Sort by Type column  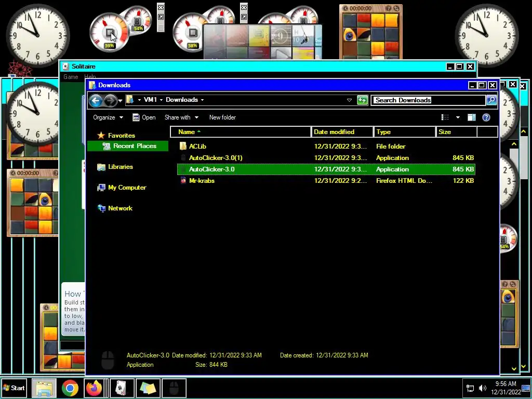coord(404,132)
